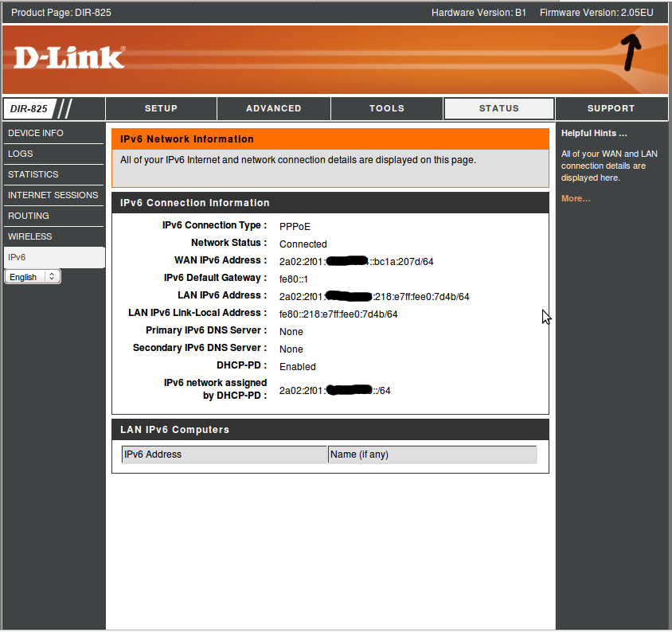Go to the WIRELESS status page
The width and height of the screenshot is (672, 632).
(x=30, y=236)
